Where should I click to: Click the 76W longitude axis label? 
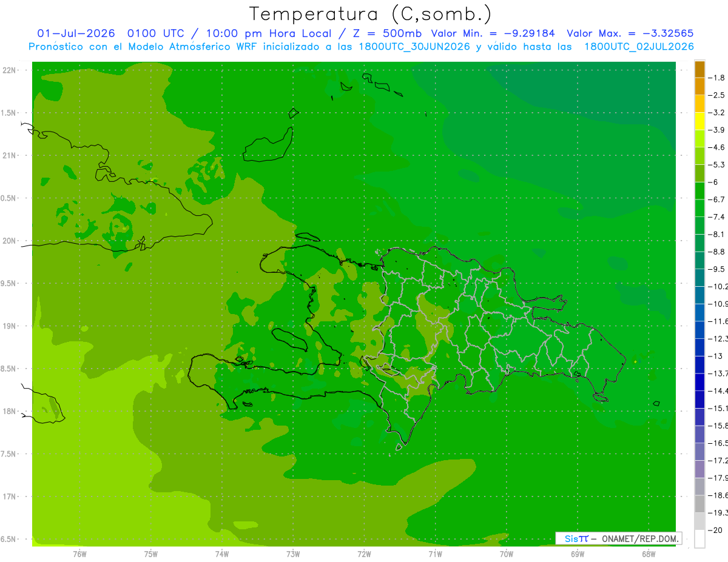80,554
